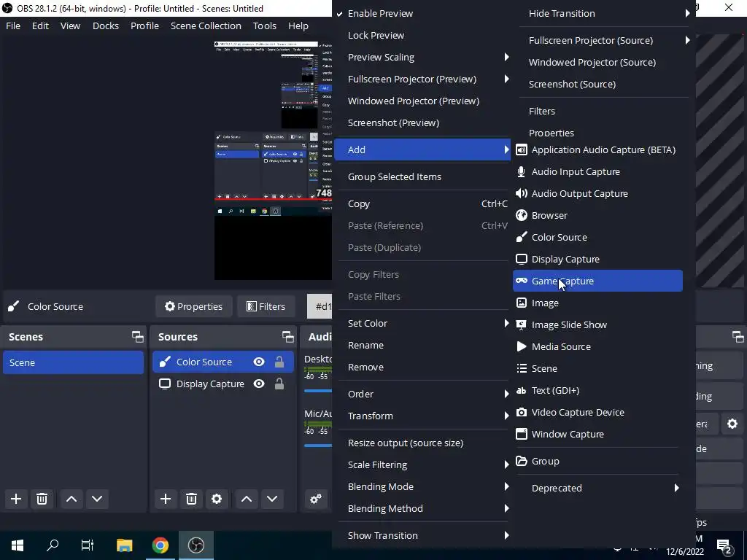Select the Scene item in Scenes list
Image resolution: width=747 pixels, height=560 pixels.
pyautogui.click(x=74, y=362)
